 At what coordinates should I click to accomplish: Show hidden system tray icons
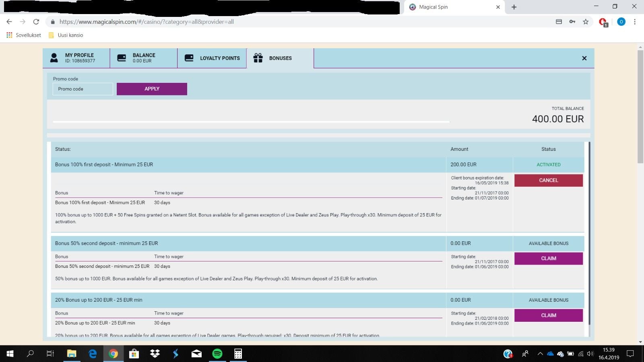click(540, 354)
